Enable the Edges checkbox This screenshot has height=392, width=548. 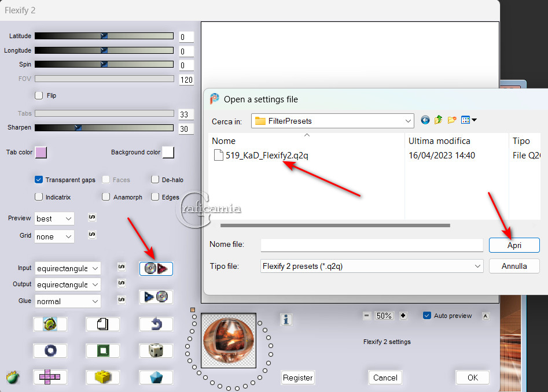tap(155, 197)
